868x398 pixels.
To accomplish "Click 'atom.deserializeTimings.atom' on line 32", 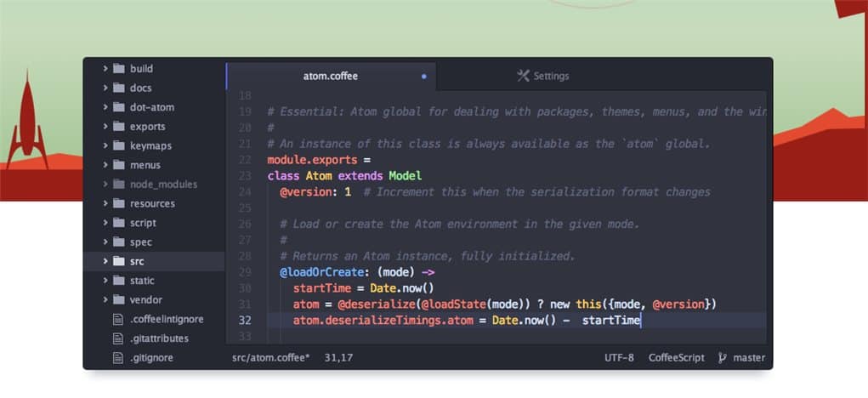I will [383, 321].
